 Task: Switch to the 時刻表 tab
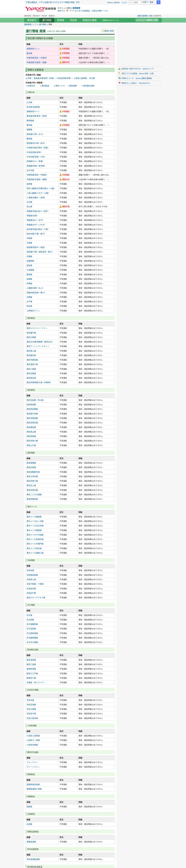73,20
